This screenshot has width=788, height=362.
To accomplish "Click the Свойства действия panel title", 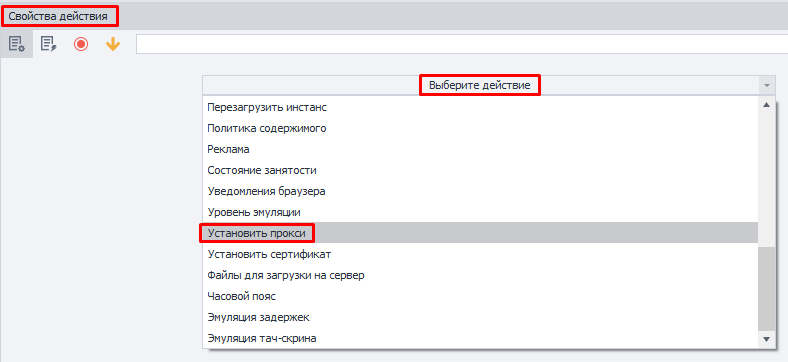I will [x=58, y=16].
